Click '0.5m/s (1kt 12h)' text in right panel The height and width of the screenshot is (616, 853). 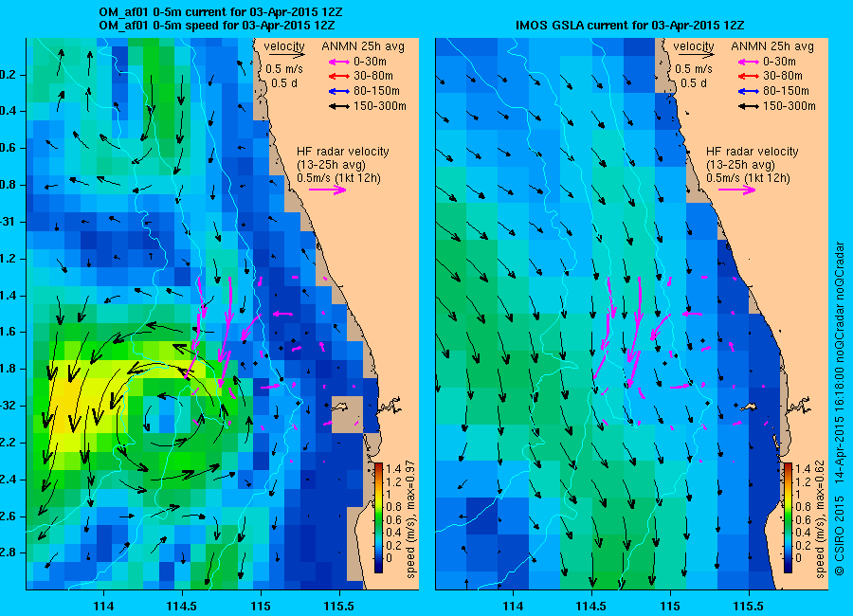click(x=749, y=178)
